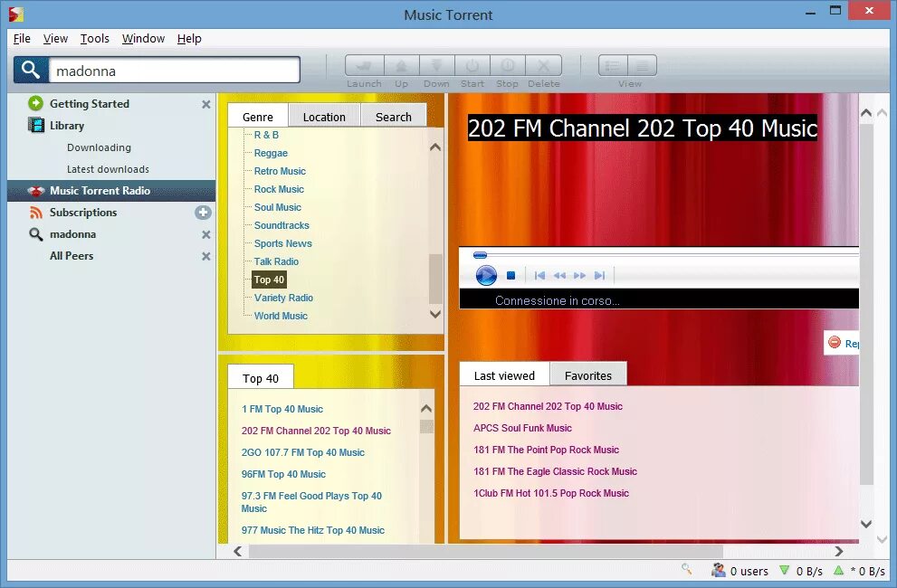Switch to the Genre tab
This screenshot has width=897, height=588.
click(x=258, y=116)
